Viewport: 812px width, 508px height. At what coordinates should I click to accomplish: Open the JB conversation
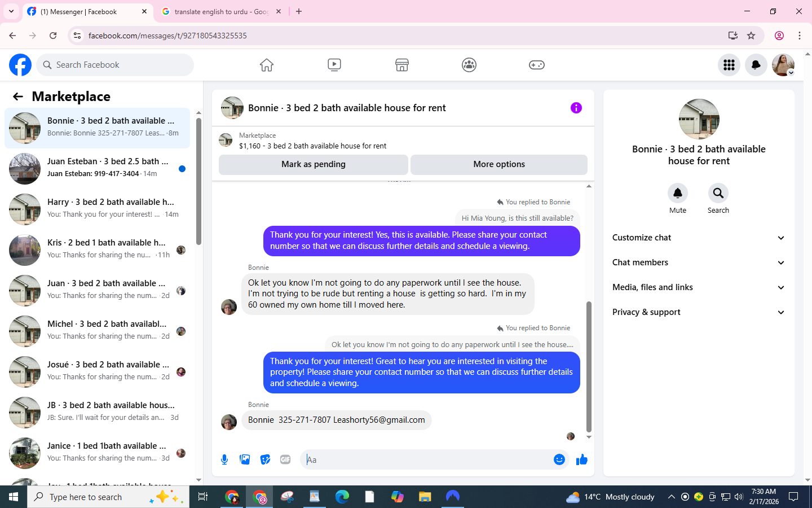97,413
